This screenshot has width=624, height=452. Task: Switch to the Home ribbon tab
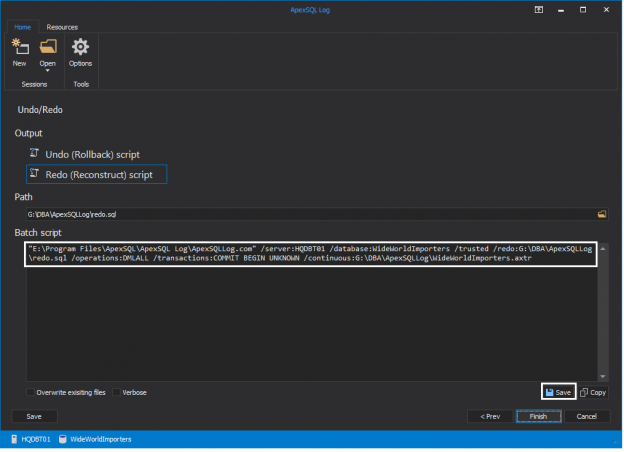click(x=23, y=27)
